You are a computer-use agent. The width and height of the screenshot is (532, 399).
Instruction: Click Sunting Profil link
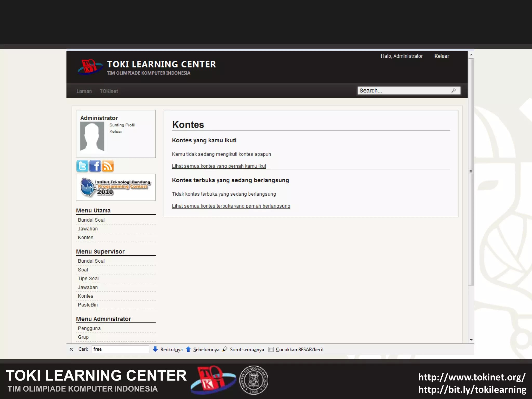pyautogui.click(x=122, y=125)
